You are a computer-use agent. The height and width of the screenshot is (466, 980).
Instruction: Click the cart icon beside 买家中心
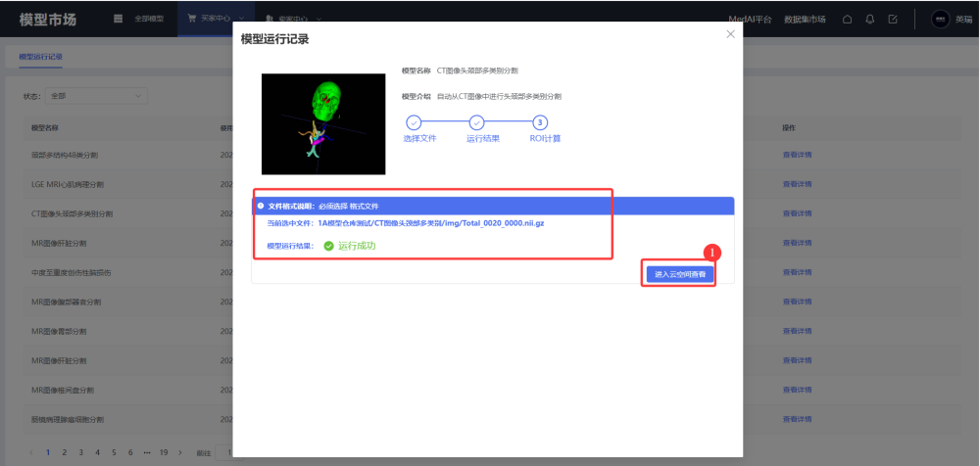(192, 19)
